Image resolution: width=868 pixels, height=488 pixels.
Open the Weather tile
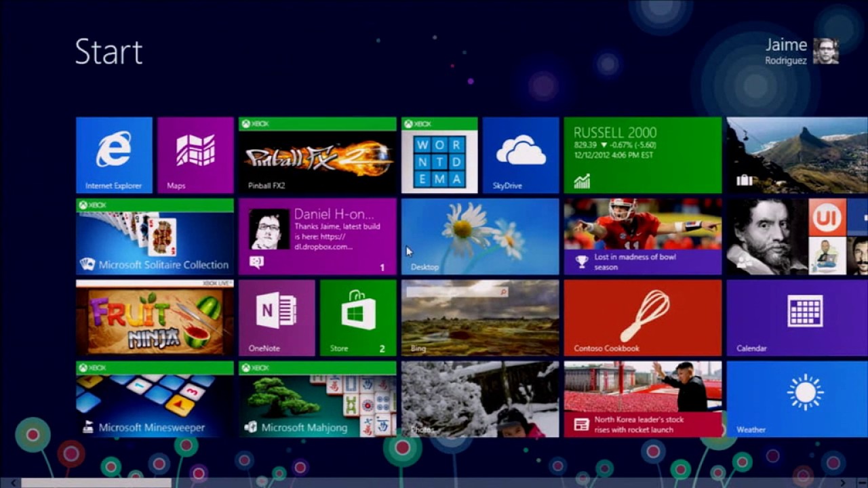(x=797, y=399)
